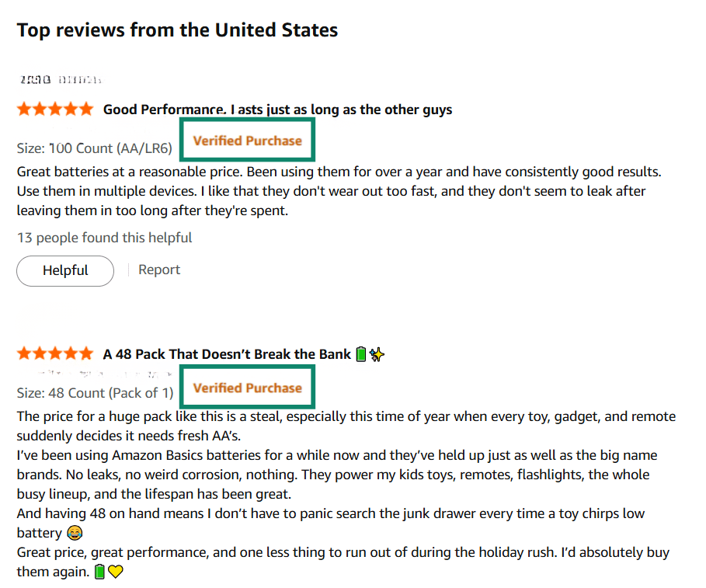Click Verified Purchase on the 48 Count review
This screenshot has width=706, height=588.
[x=247, y=388]
